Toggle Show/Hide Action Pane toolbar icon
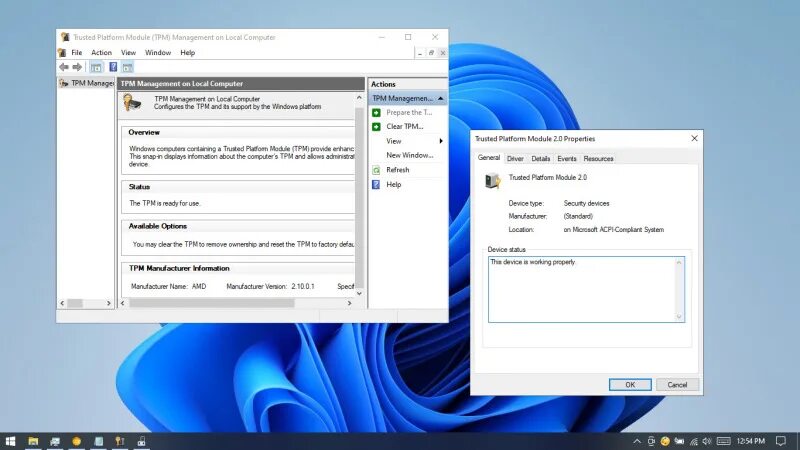The height and width of the screenshot is (450, 800). (x=128, y=67)
